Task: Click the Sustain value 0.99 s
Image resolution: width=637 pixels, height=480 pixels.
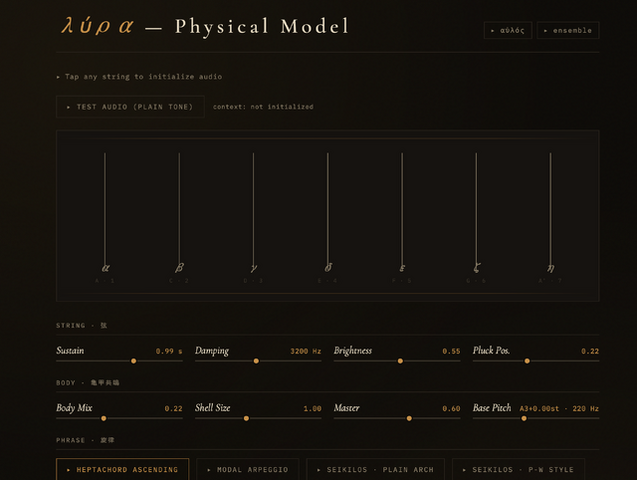Action: click(x=169, y=351)
